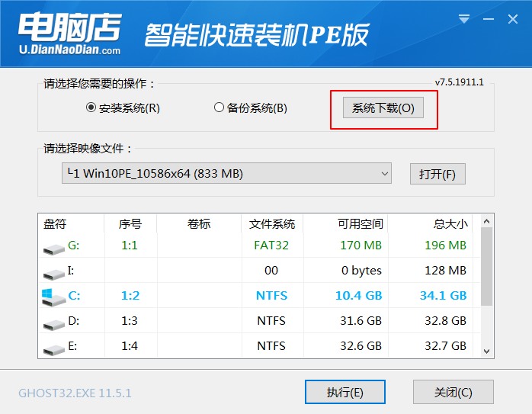The width and height of the screenshot is (532, 414).
Task: Click the 执行(E) button
Action: 345,393
